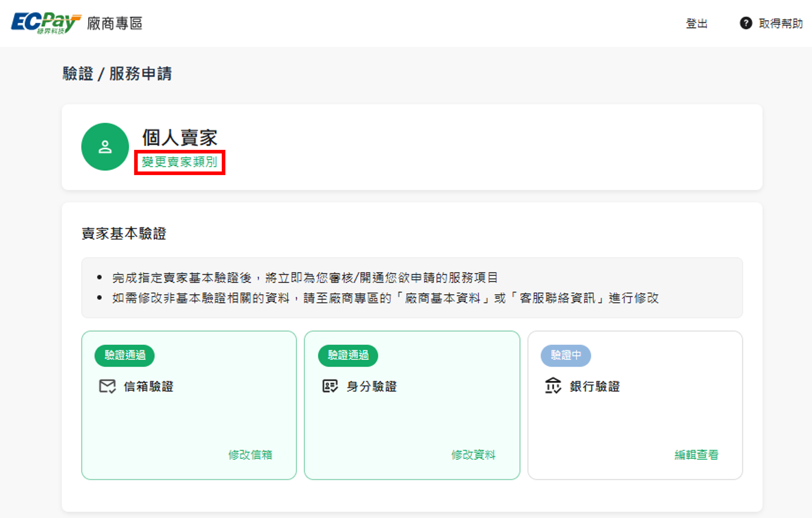Click the help question mark icon
Screen dimensions: 812x518
(745, 23)
